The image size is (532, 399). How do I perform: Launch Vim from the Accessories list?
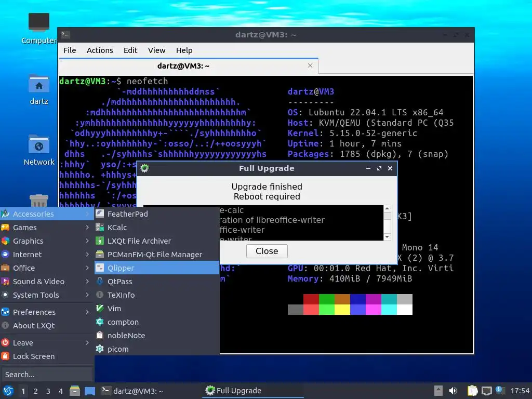coord(157,309)
